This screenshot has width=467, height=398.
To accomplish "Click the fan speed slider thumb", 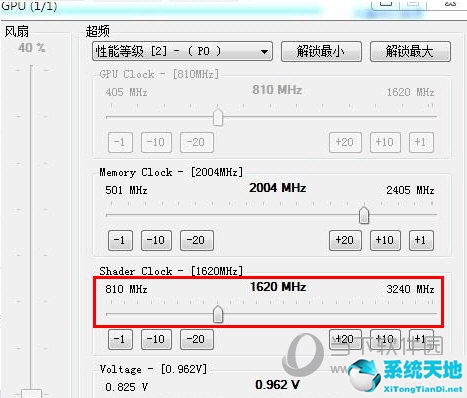I will pos(31,393).
